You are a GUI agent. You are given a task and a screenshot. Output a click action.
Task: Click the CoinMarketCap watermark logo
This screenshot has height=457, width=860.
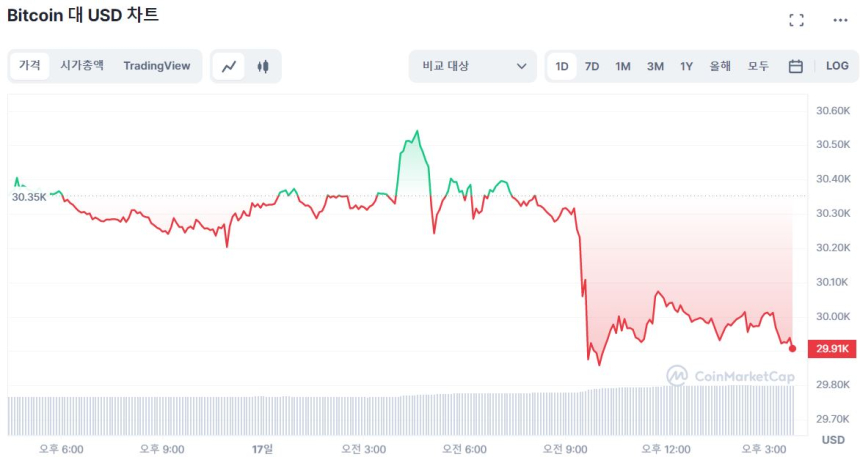731,376
